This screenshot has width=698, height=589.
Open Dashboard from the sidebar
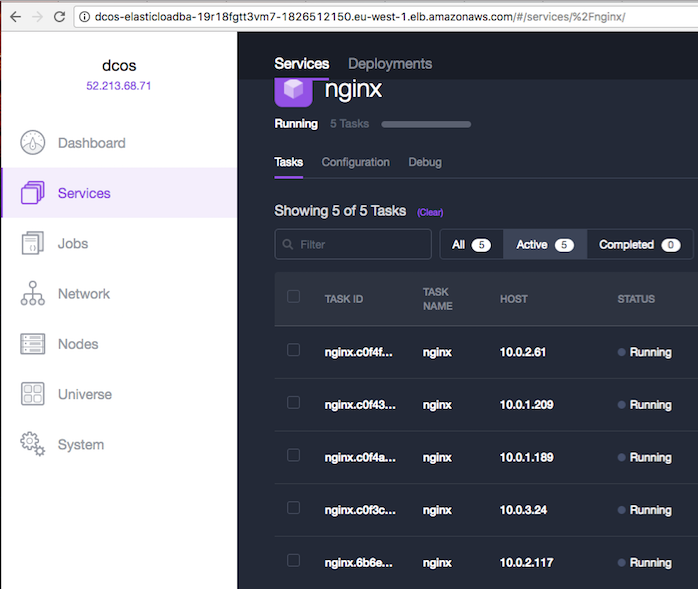point(92,143)
